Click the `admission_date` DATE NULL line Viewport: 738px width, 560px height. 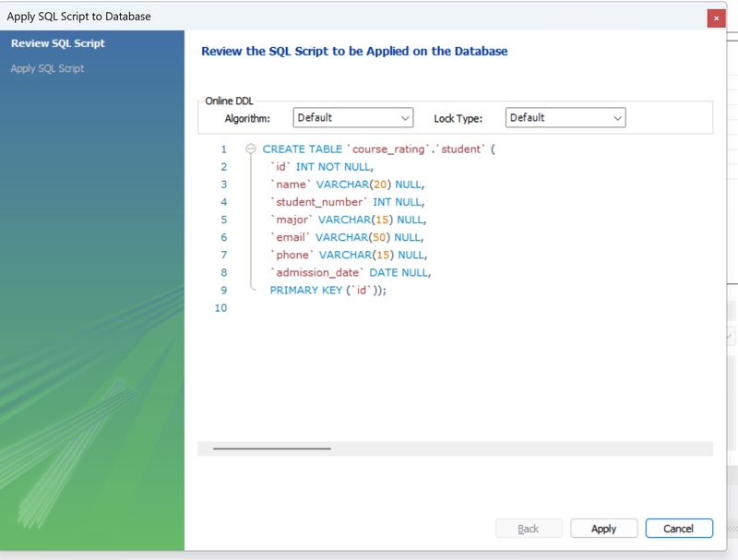351,272
